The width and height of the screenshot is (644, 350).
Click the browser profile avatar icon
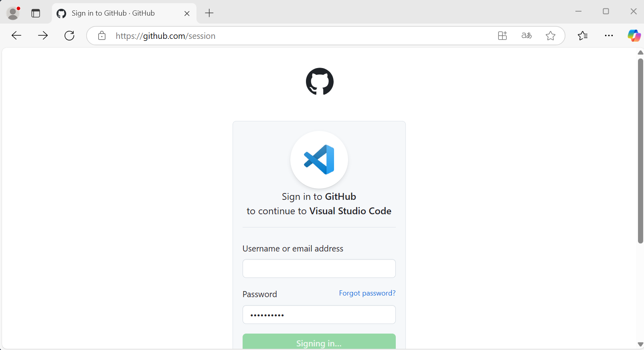[13, 13]
